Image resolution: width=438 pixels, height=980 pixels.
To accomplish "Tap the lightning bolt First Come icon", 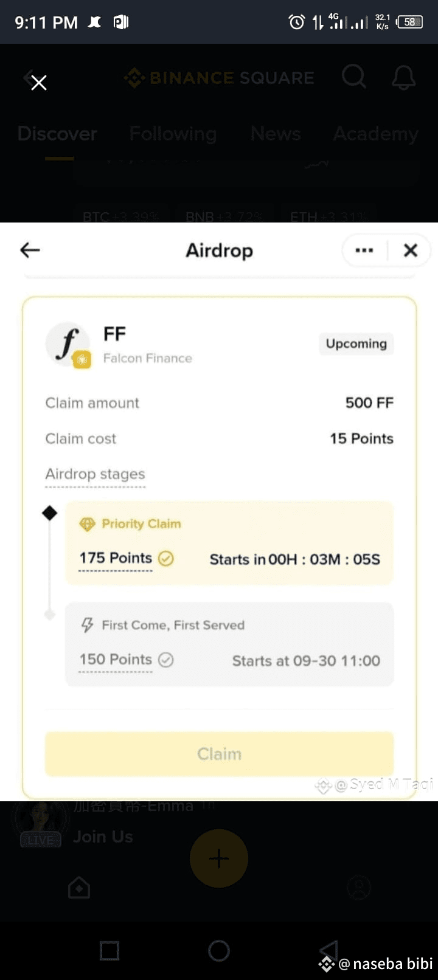I will pyautogui.click(x=88, y=625).
